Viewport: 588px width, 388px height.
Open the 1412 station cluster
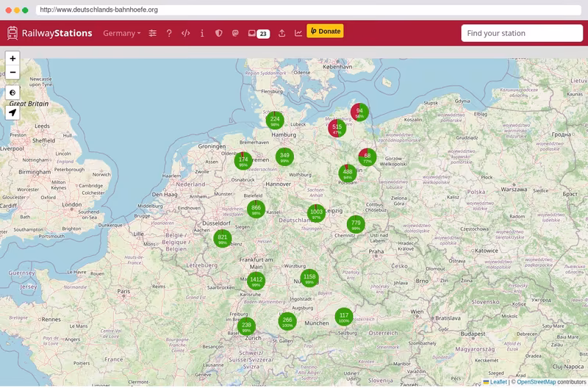click(256, 281)
